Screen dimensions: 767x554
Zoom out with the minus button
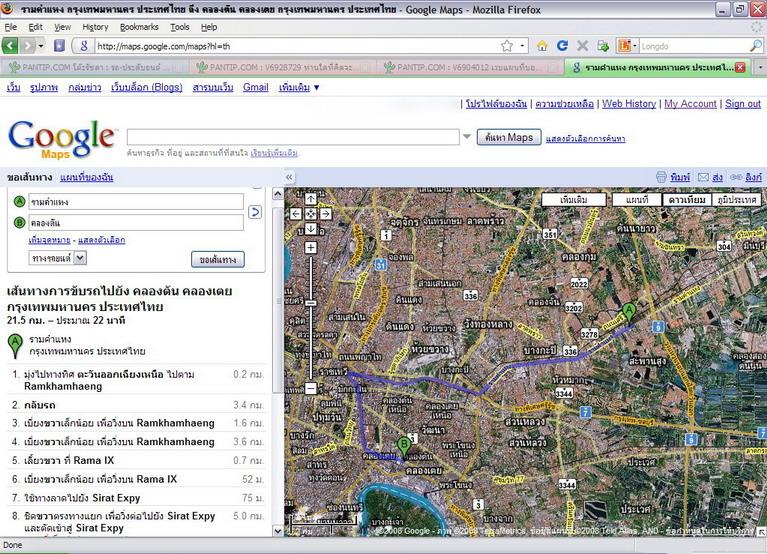click(x=311, y=389)
